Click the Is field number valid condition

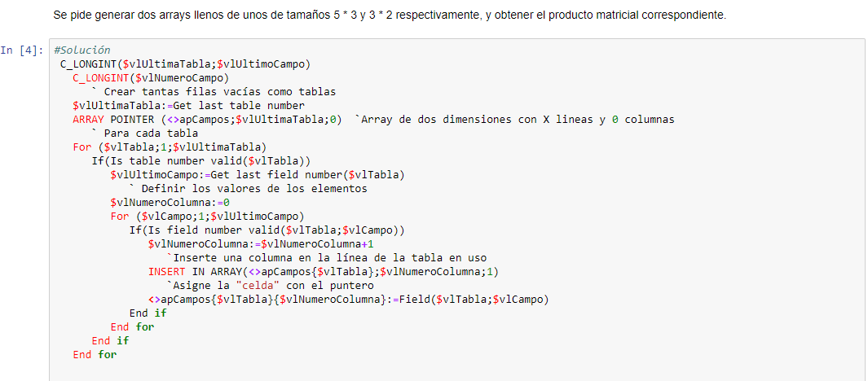267,230
